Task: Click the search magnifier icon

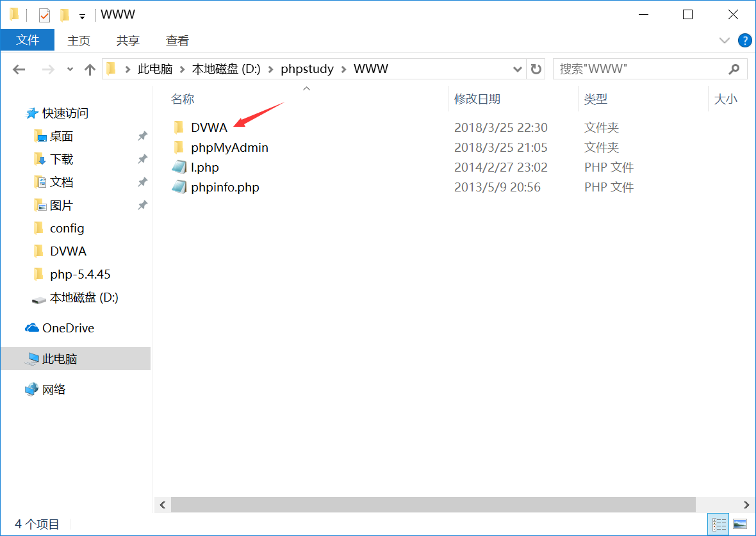Action: 734,69
